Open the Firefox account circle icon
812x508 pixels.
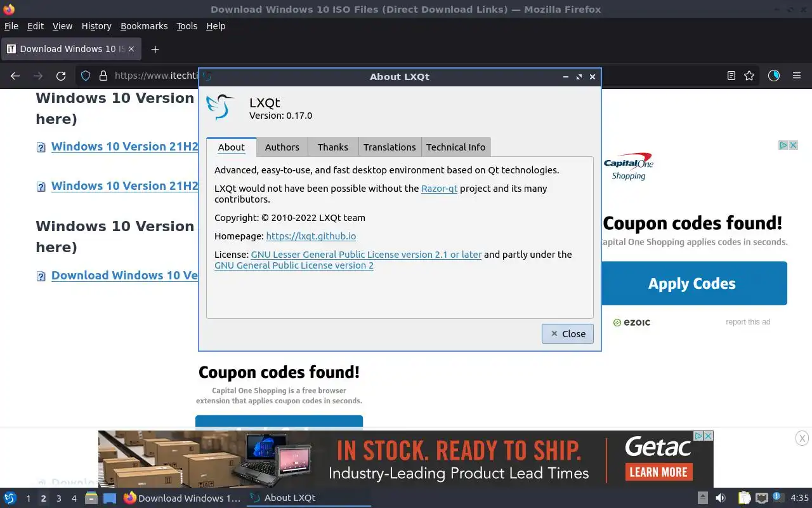click(773, 76)
